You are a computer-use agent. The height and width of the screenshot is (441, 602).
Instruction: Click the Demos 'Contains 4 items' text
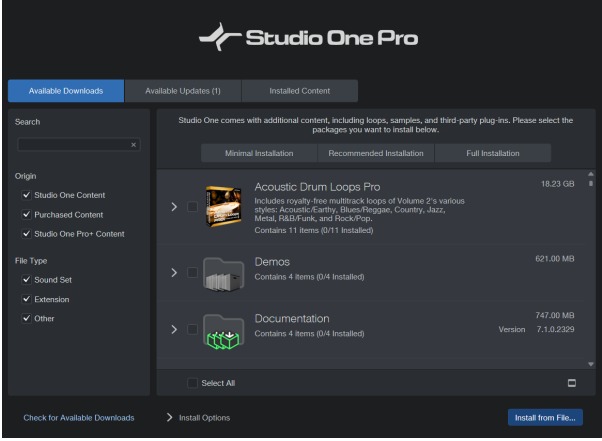(309, 277)
